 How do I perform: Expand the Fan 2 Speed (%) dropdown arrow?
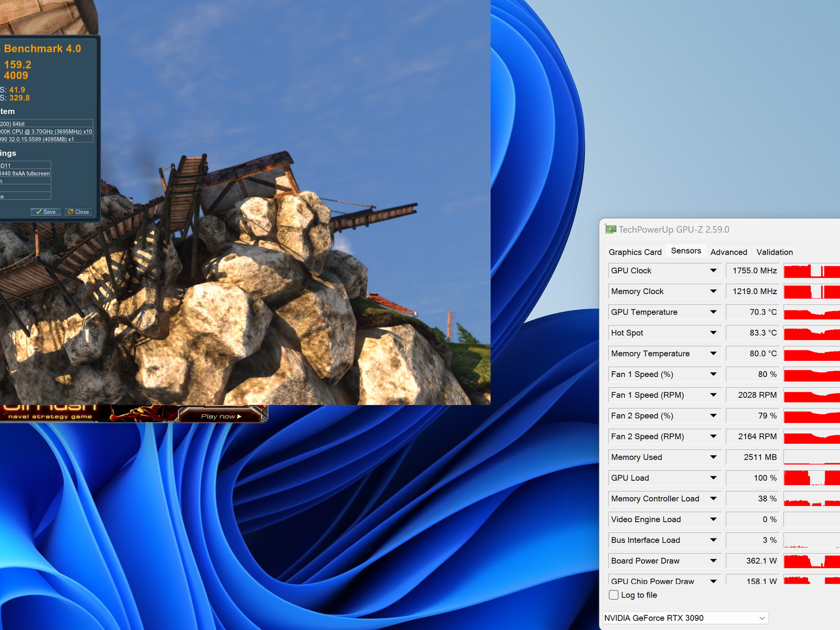(x=713, y=415)
